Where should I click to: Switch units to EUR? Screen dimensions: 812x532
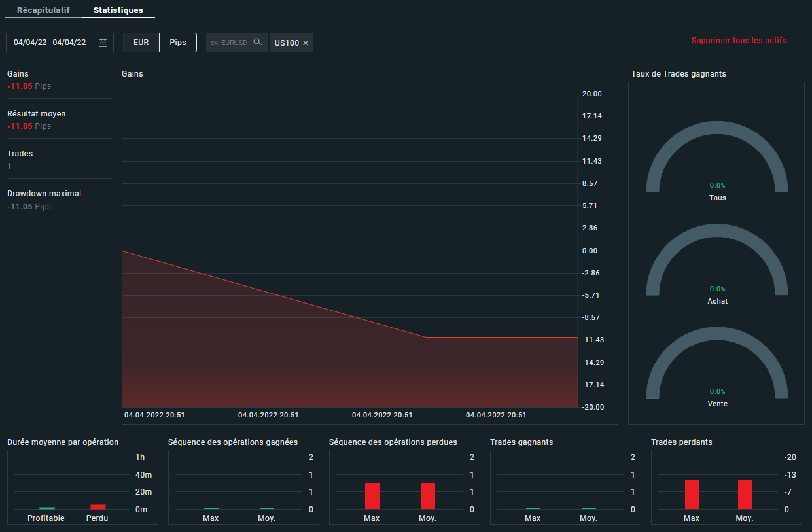pyautogui.click(x=141, y=43)
